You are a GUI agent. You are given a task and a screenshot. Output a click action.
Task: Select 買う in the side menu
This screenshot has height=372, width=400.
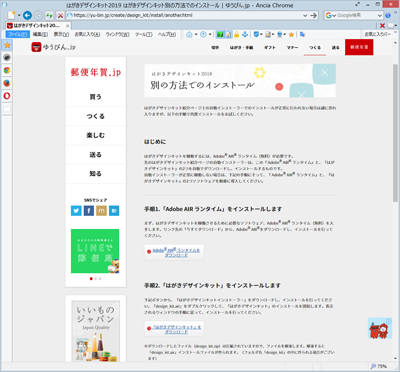tap(96, 97)
